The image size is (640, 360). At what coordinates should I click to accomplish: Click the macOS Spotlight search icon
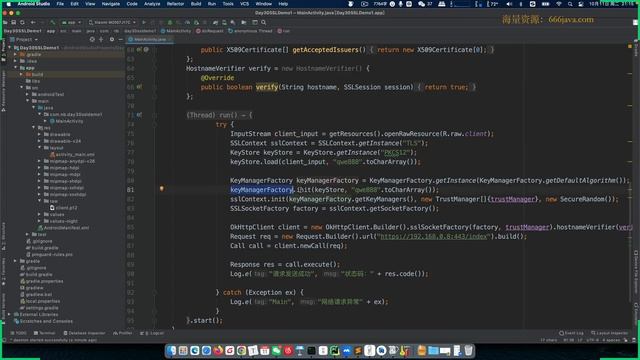coord(570,4)
